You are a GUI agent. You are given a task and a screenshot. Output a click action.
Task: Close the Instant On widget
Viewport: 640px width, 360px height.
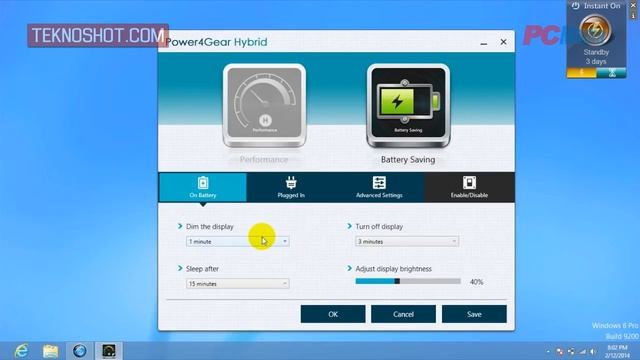click(x=633, y=5)
